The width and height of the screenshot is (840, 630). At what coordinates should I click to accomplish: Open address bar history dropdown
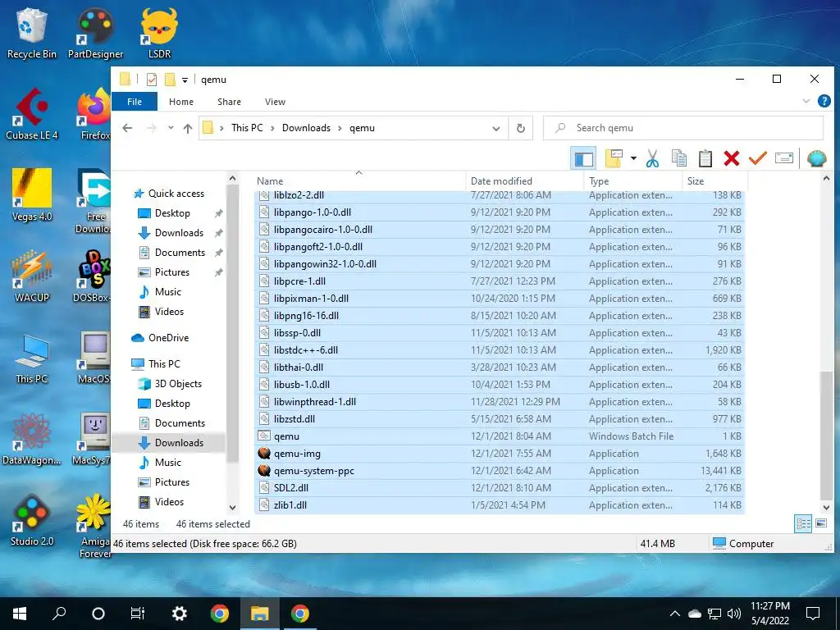point(496,129)
